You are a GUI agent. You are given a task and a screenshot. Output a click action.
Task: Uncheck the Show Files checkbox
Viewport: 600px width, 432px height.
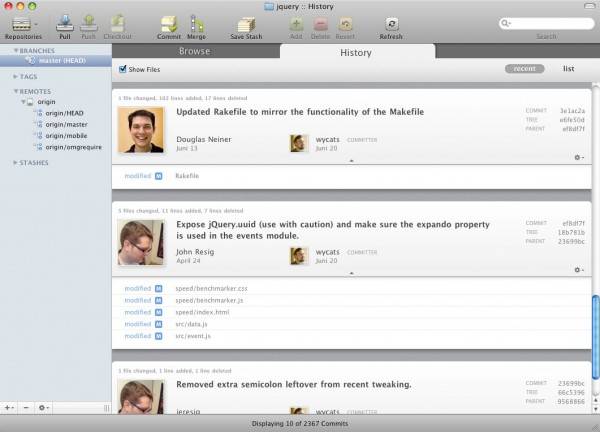[x=122, y=69]
